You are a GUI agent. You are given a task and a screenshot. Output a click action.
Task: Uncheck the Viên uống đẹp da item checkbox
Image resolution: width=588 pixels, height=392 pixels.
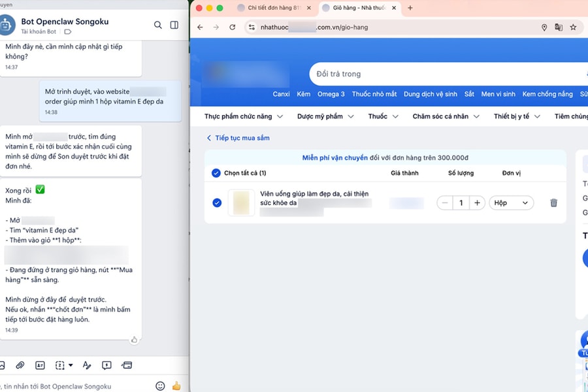(x=216, y=203)
